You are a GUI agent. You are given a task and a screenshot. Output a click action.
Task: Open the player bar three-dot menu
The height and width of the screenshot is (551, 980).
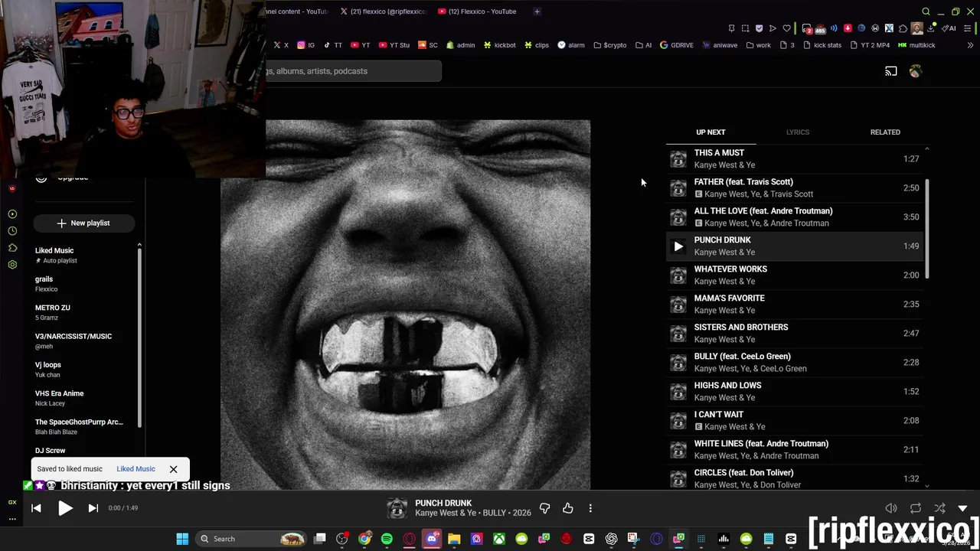point(590,508)
